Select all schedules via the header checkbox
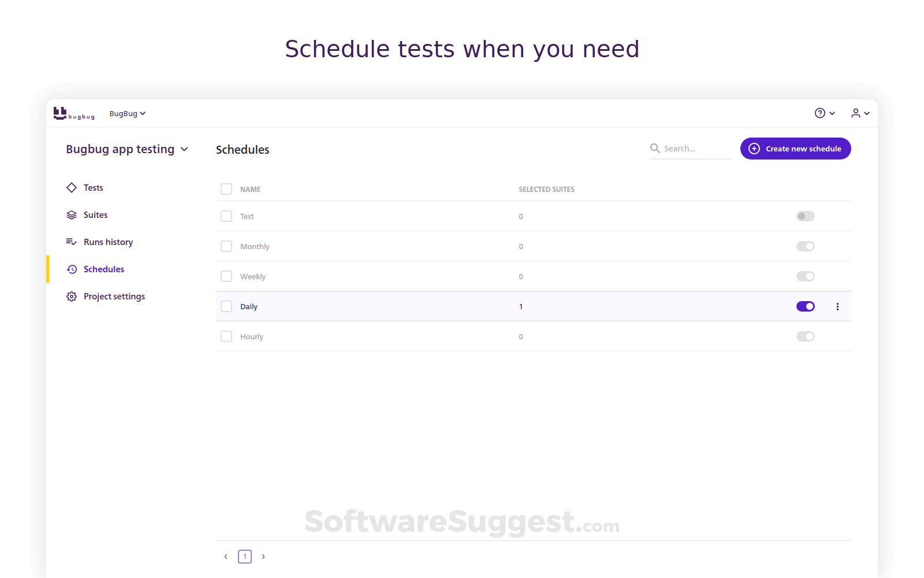The width and height of the screenshot is (924, 578). 226,189
